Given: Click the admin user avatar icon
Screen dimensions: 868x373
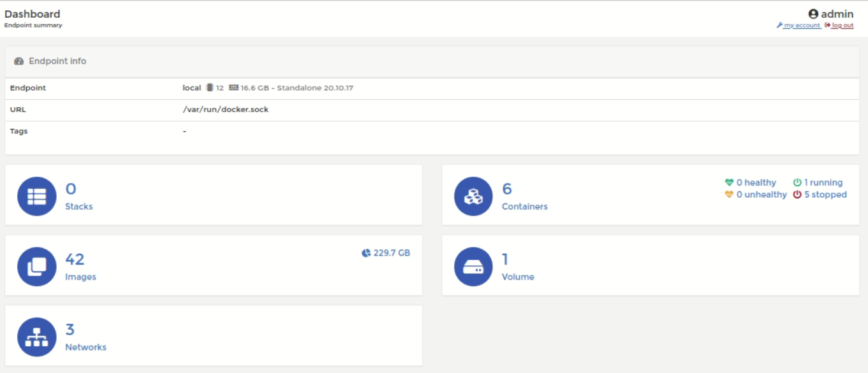Looking at the screenshot, I should tap(813, 14).
